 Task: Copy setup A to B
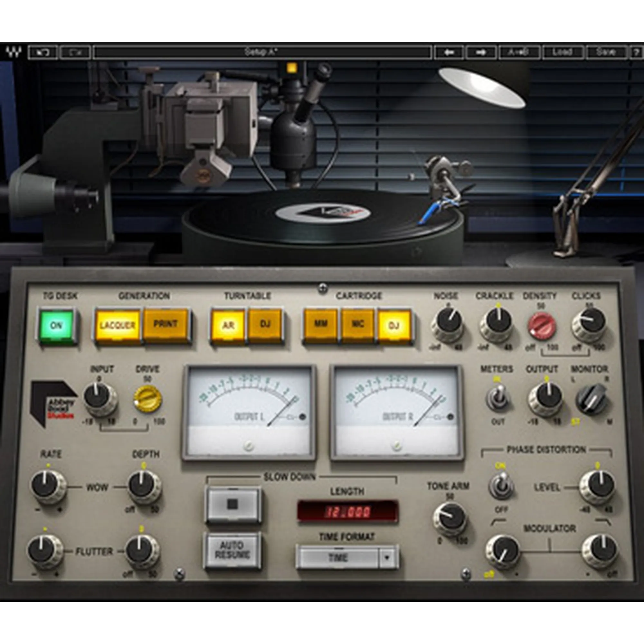(x=519, y=52)
